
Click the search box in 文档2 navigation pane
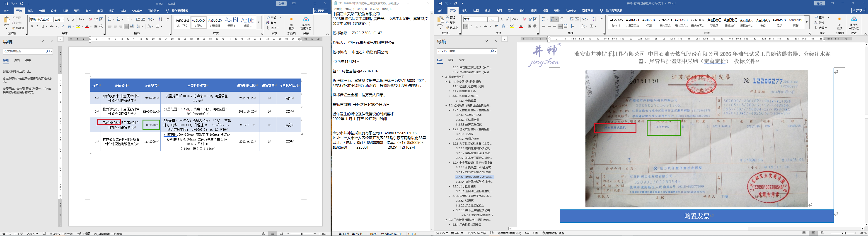[25, 51]
